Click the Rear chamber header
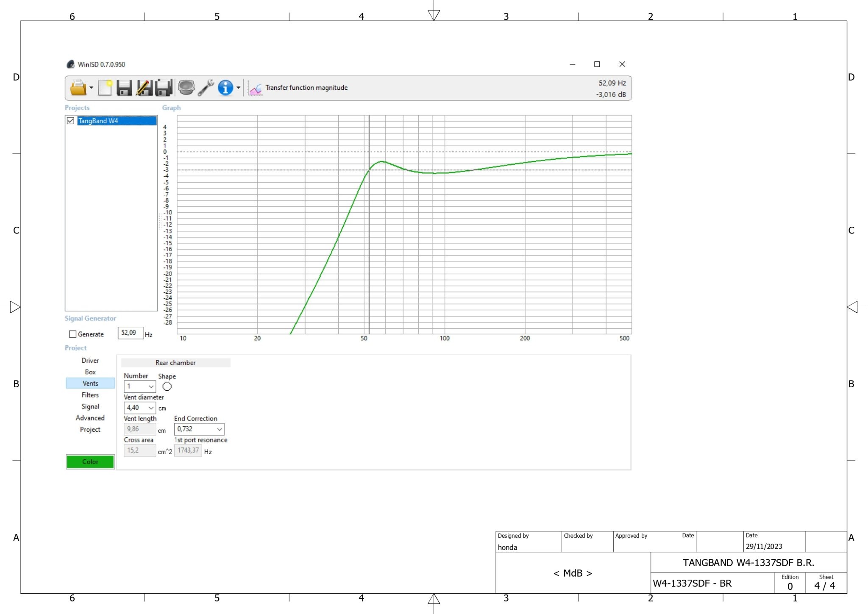 coord(175,363)
